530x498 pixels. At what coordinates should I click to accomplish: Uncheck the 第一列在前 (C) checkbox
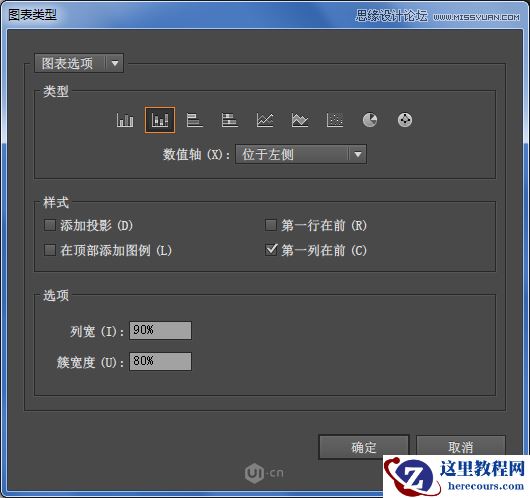coord(271,250)
